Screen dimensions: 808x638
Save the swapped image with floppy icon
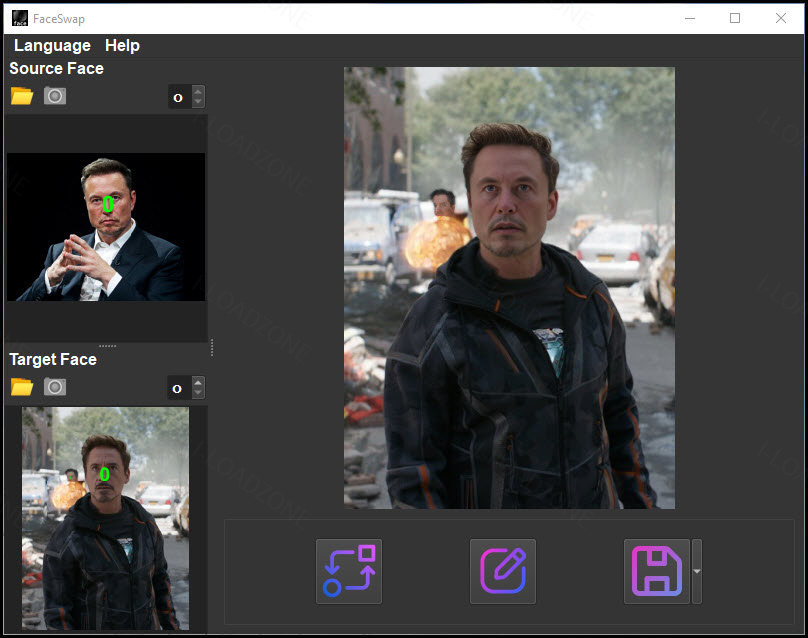click(656, 571)
